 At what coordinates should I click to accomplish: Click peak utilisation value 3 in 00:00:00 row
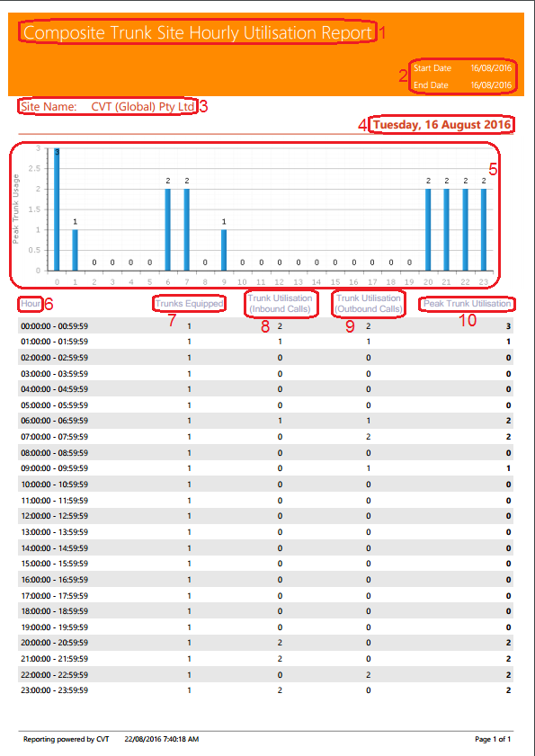tap(508, 326)
